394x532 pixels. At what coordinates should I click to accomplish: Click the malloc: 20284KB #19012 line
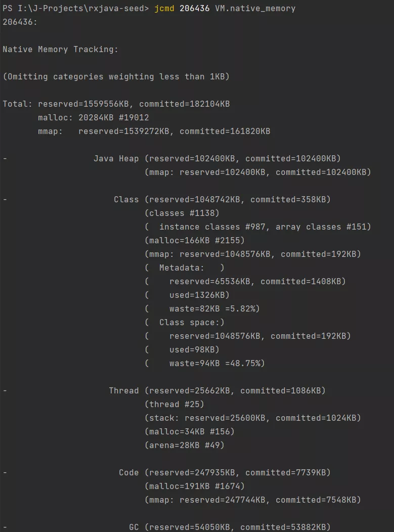(94, 118)
